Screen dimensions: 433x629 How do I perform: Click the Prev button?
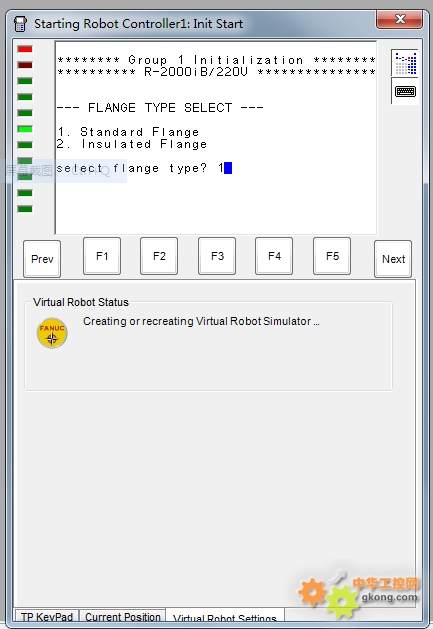(42, 259)
